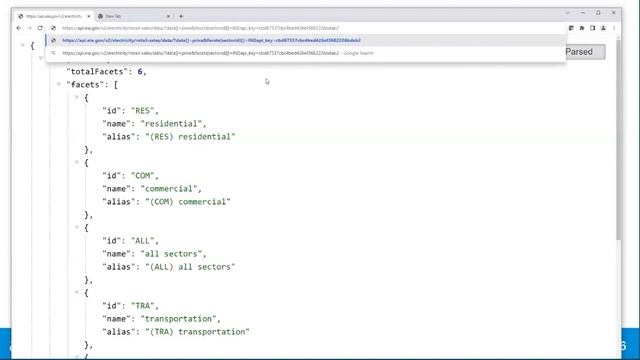Go back to the previous page
Screen dimensions: 640x360
[x=19, y=28]
